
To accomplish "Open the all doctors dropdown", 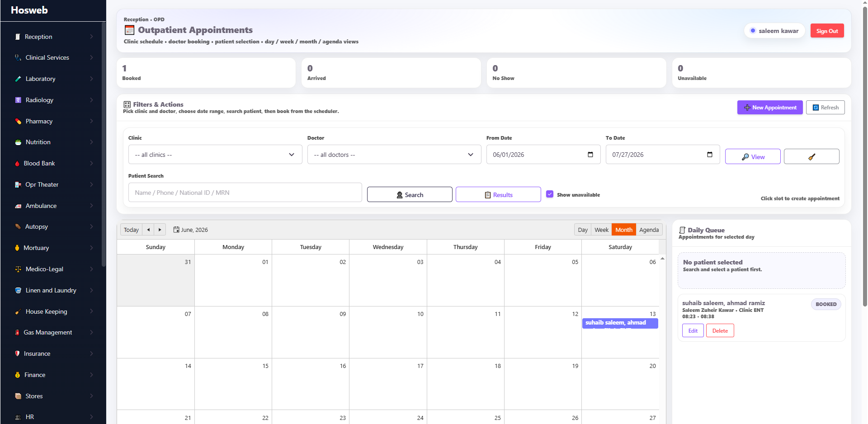I will coord(394,155).
